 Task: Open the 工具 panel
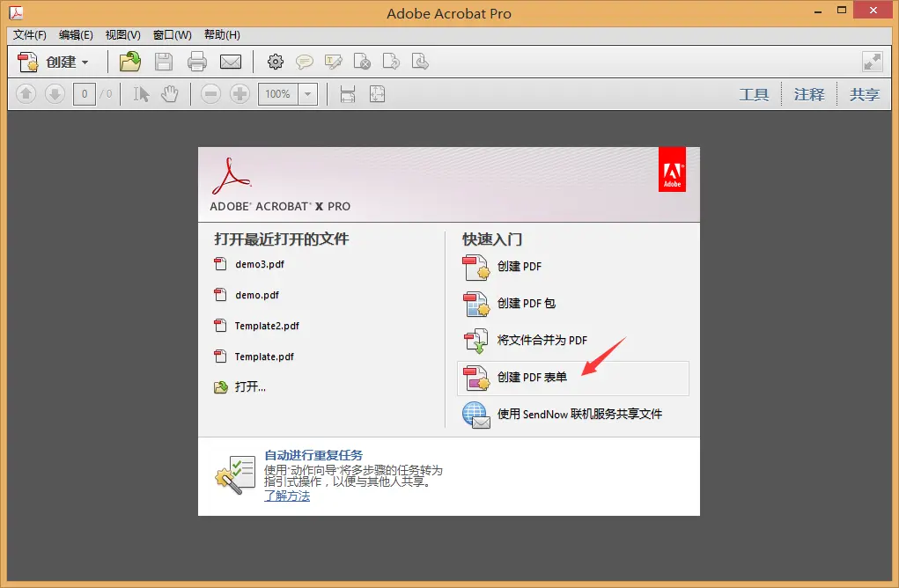coord(754,94)
